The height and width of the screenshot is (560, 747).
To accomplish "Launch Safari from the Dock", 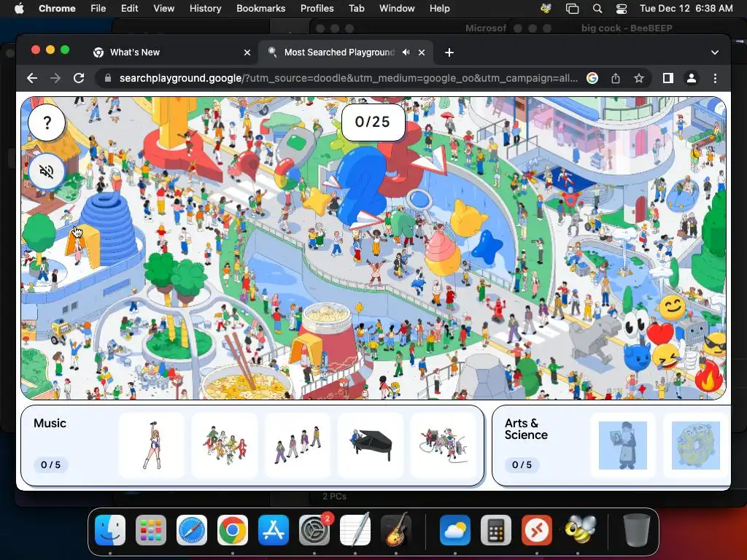I will coord(192,530).
